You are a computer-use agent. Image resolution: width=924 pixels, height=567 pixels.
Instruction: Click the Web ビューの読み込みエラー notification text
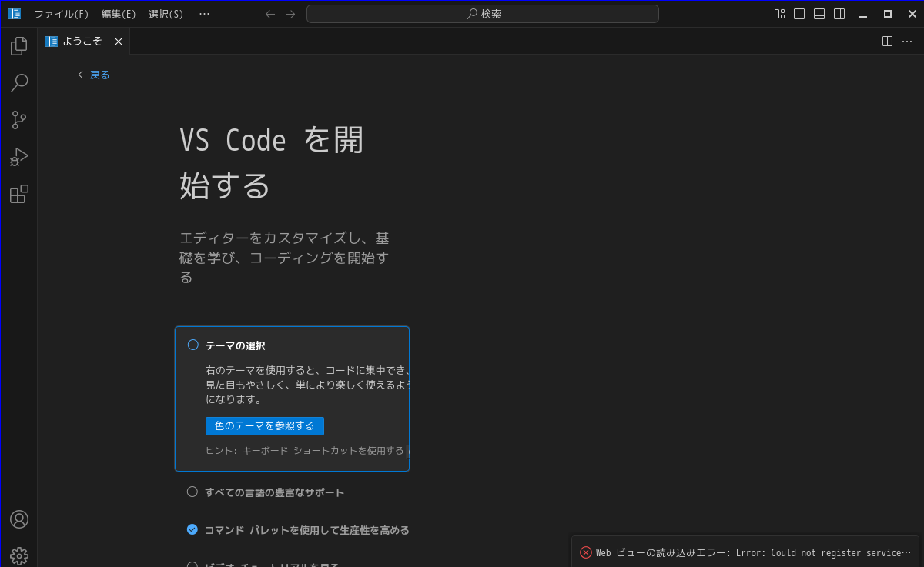point(753,553)
